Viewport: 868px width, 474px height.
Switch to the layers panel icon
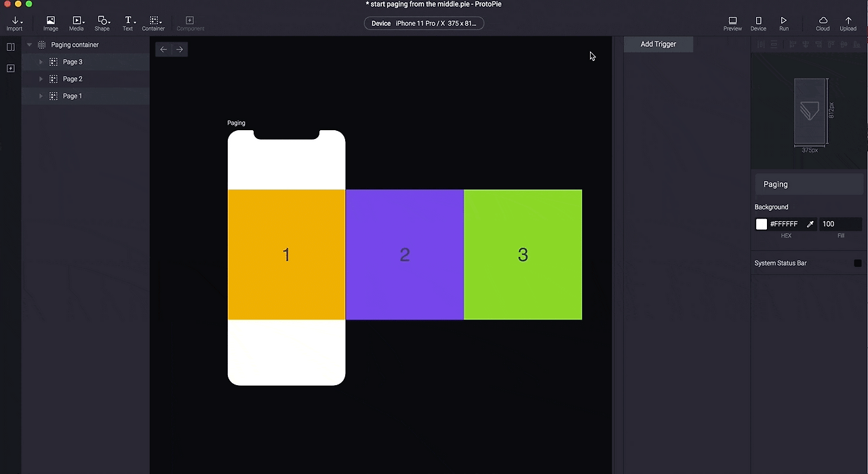point(10,47)
